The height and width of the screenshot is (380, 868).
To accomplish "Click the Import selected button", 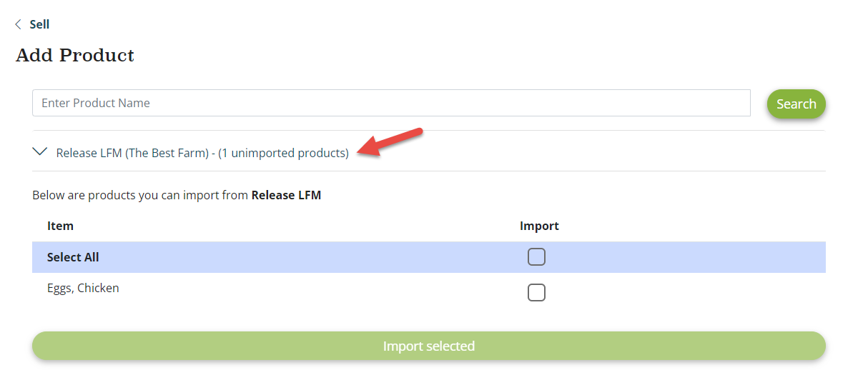I will click(428, 346).
